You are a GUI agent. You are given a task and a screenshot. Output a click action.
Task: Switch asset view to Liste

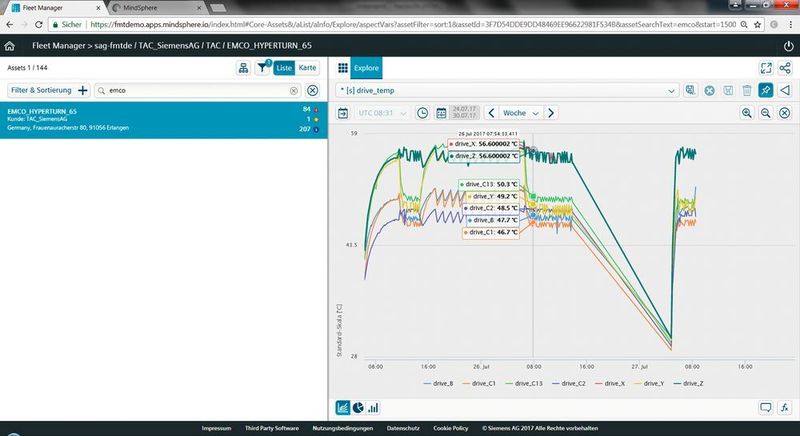pyautogui.click(x=284, y=68)
